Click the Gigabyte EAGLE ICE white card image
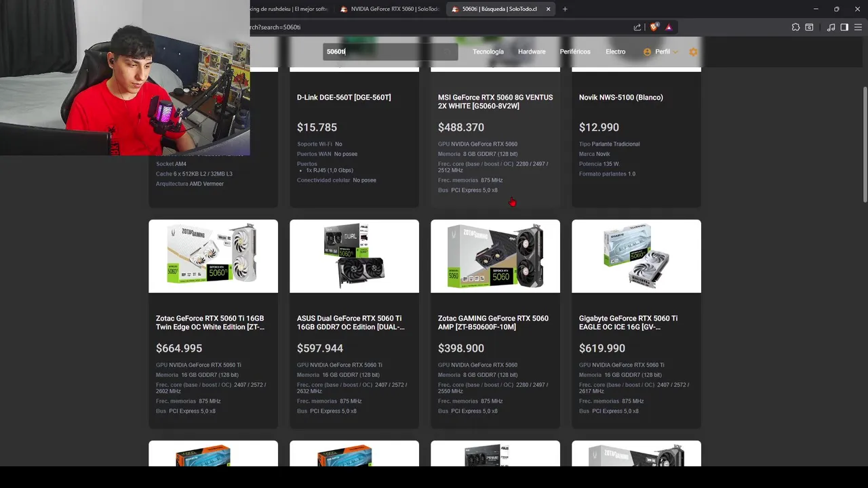This screenshot has width=868, height=488. 636,256
